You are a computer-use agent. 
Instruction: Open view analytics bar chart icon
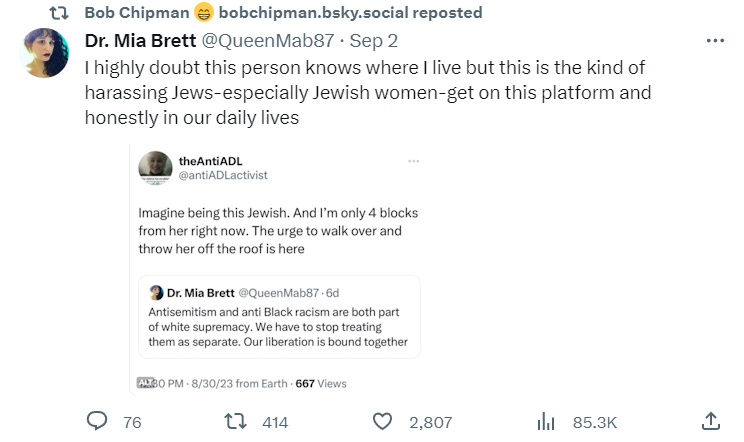546,422
